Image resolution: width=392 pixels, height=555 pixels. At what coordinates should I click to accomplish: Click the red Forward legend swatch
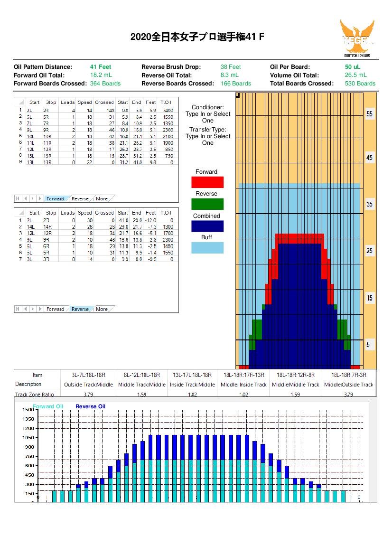point(207,182)
